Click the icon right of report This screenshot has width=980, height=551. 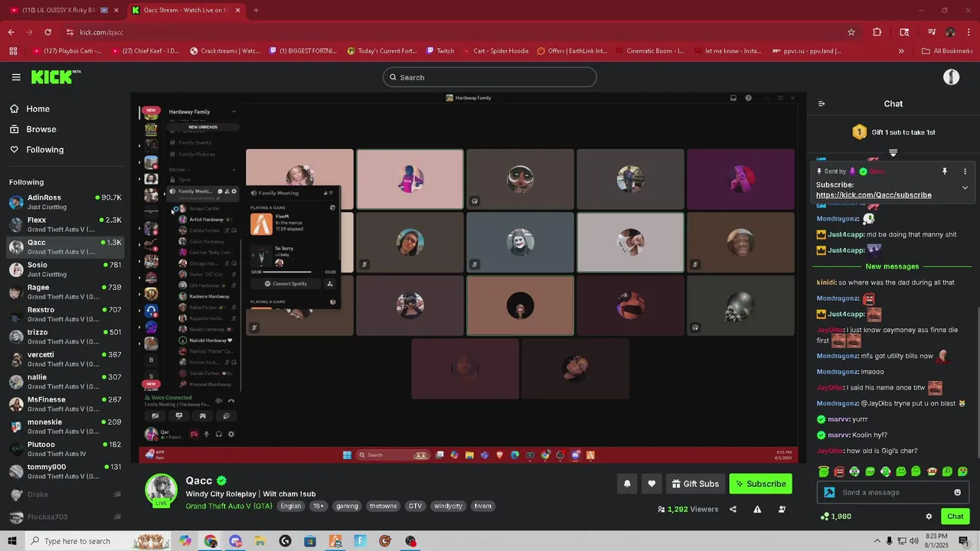point(782,510)
